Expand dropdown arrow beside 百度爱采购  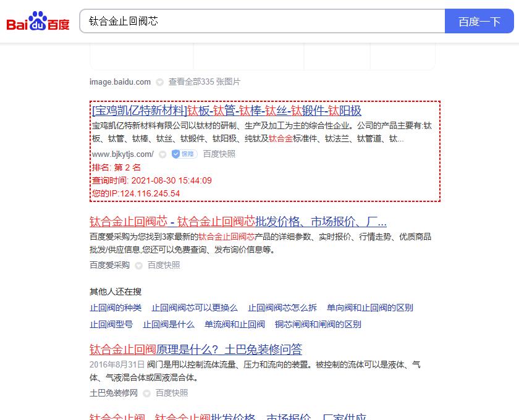click(x=138, y=266)
